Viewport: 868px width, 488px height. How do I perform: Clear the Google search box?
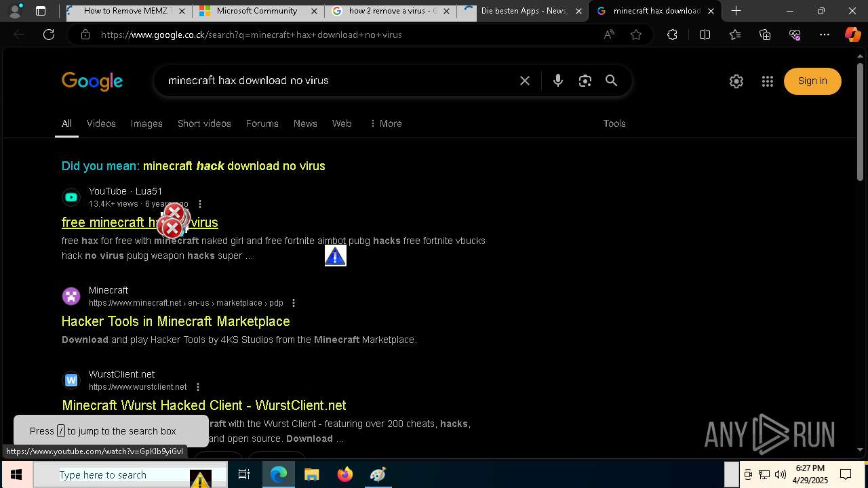(x=525, y=81)
